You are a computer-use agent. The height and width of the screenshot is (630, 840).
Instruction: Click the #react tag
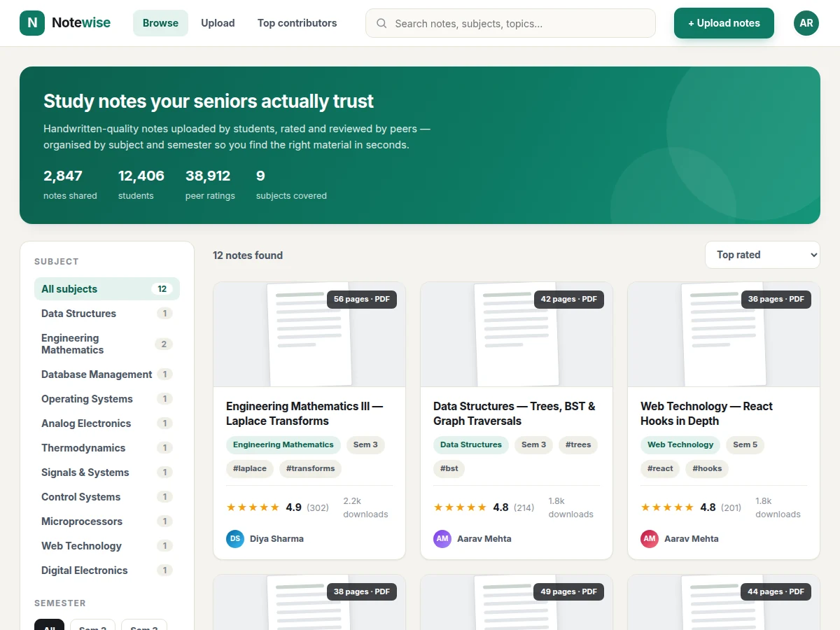click(x=660, y=468)
